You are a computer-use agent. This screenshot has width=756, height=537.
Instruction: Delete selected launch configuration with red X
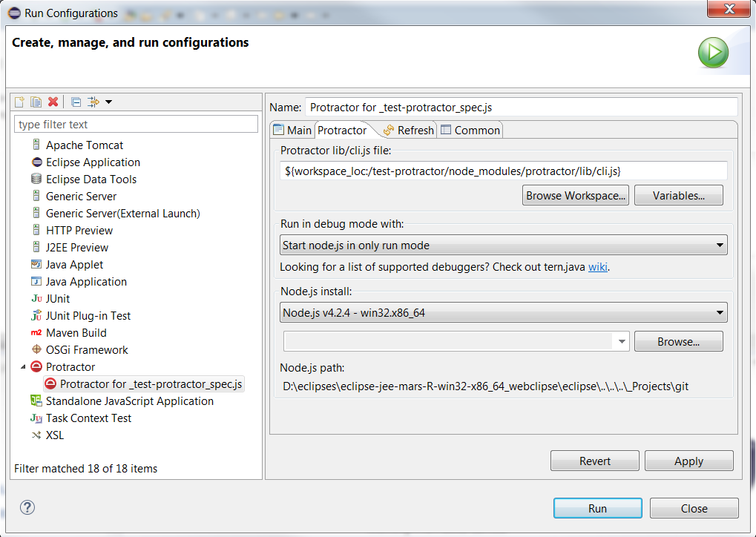point(53,102)
